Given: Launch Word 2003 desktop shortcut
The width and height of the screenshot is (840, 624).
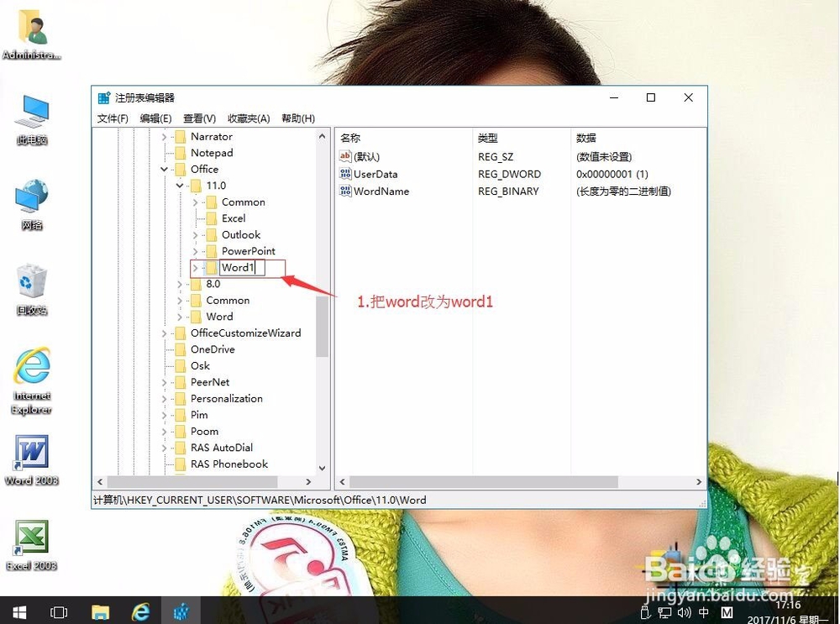Looking at the screenshot, I should 32,459.
